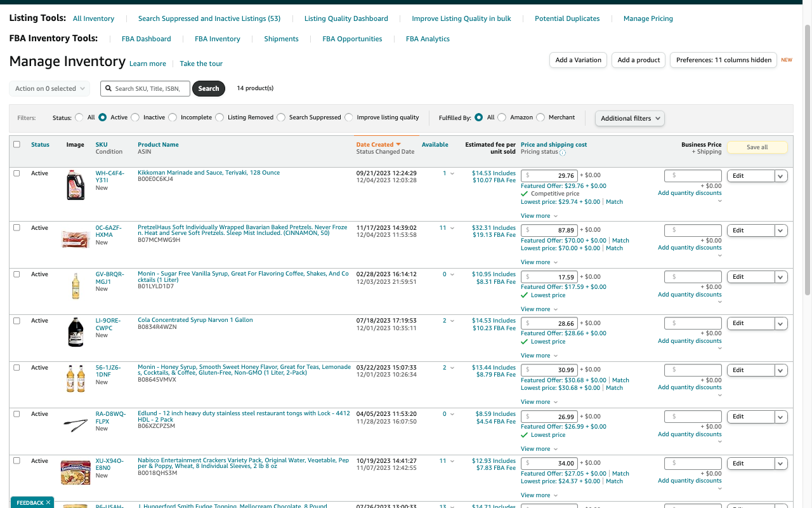
Task: Open the Cola Concentrated Syrup jug image
Action: tap(75, 332)
